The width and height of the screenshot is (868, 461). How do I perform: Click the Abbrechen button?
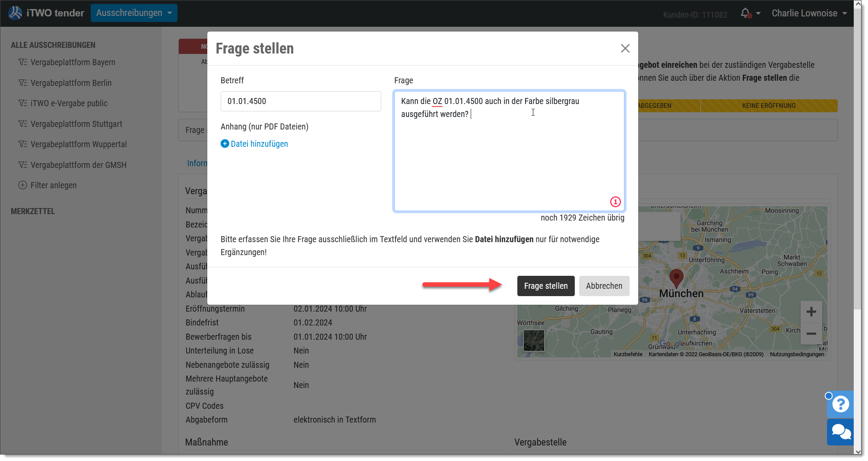(x=604, y=286)
